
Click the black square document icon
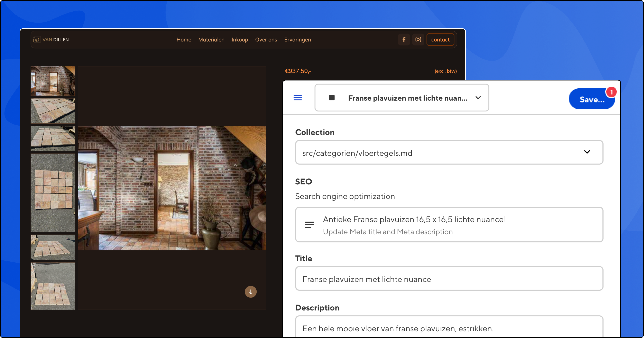(x=332, y=98)
